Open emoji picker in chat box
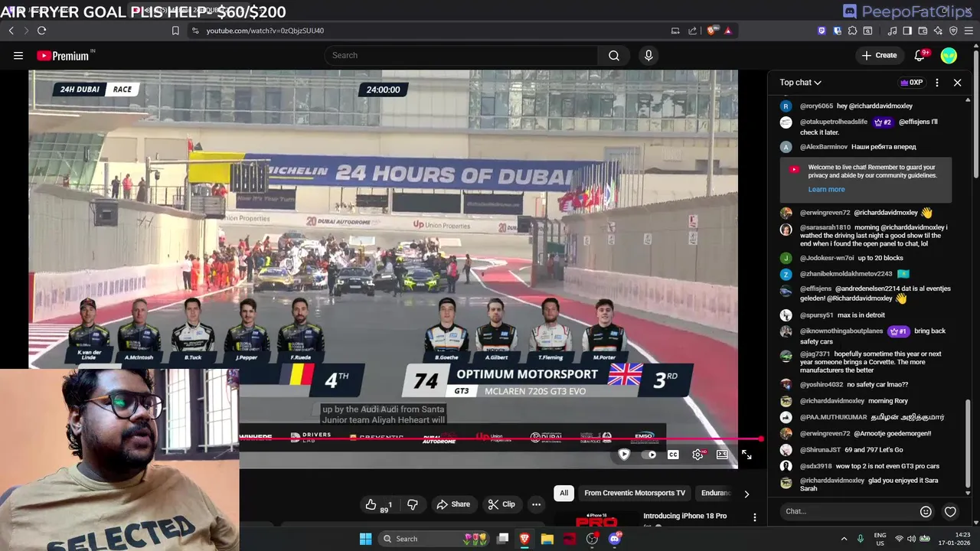This screenshot has width=980, height=551. [x=926, y=511]
